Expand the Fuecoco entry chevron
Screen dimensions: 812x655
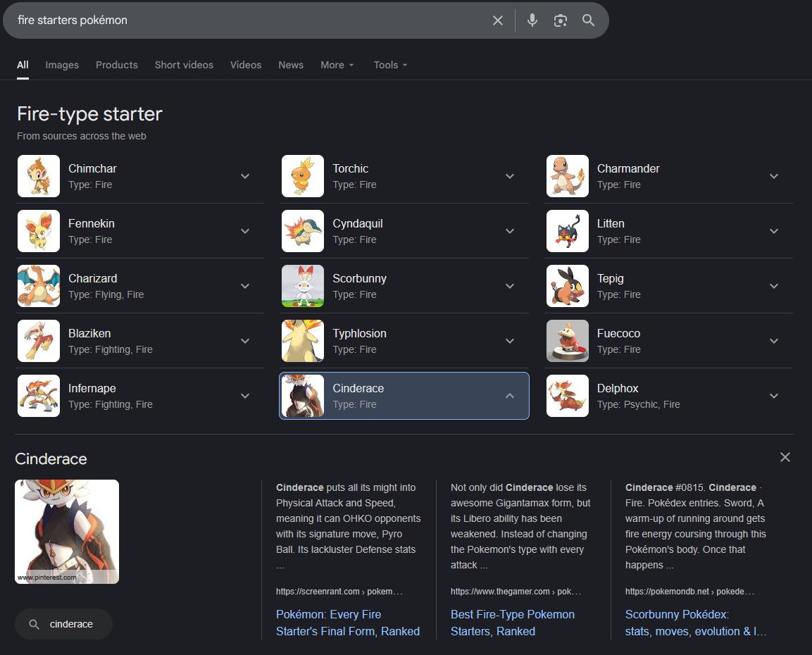(774, 341)
